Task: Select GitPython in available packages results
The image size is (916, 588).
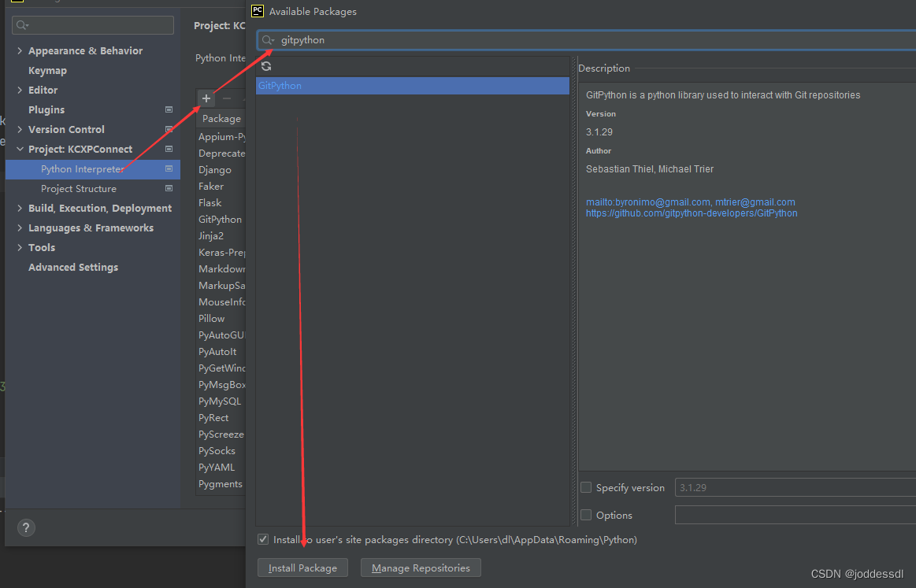Action: click(x=413, y=86)
